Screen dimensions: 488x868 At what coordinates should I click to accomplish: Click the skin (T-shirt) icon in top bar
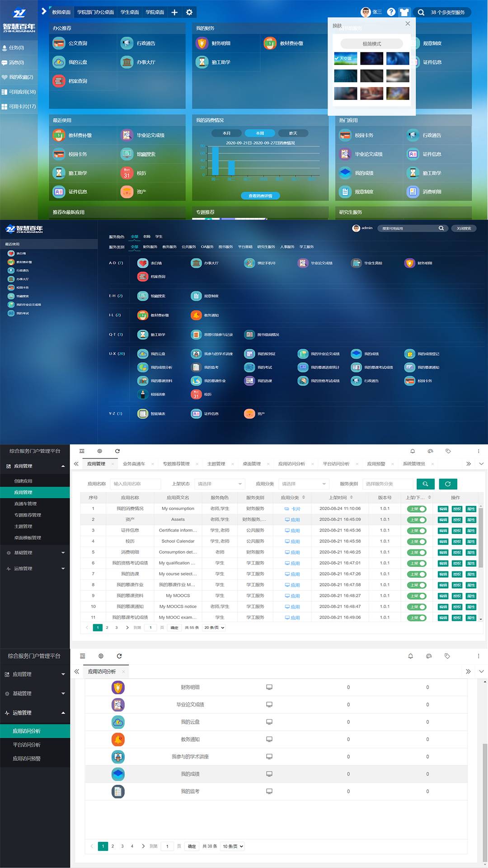click(x=404, y=12)
